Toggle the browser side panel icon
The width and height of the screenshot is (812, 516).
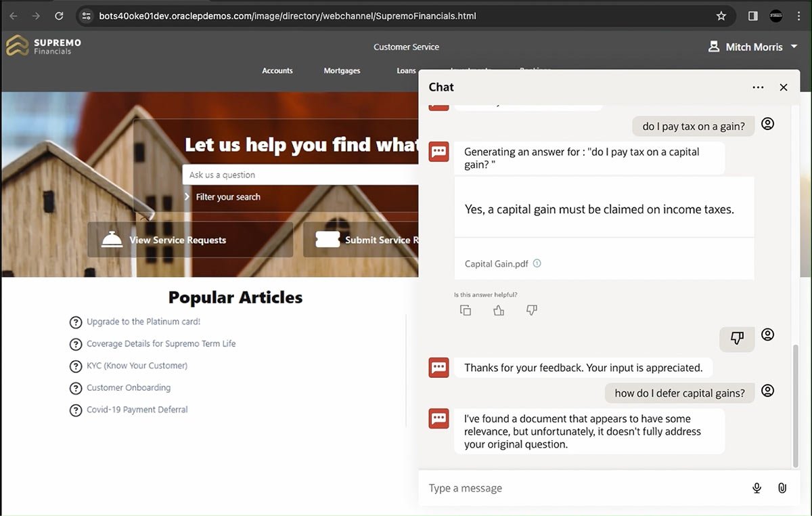coord(752,16)
